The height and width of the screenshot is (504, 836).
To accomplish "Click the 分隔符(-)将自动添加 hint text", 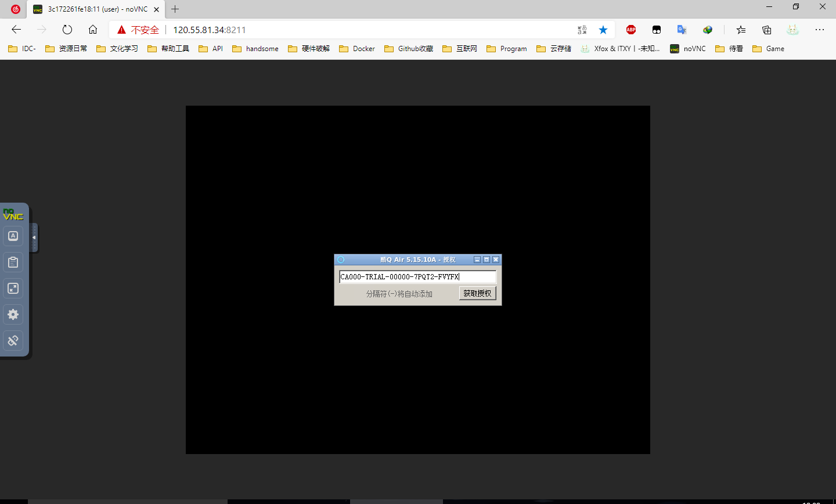I will pyautogui.click(x=399, y=294).
